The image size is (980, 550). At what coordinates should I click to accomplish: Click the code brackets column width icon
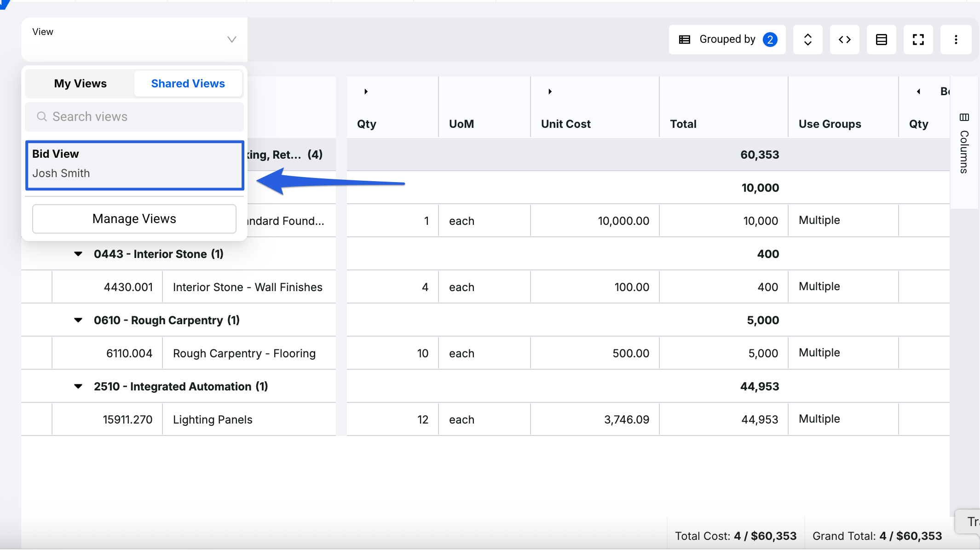click(x=844, y=40)
